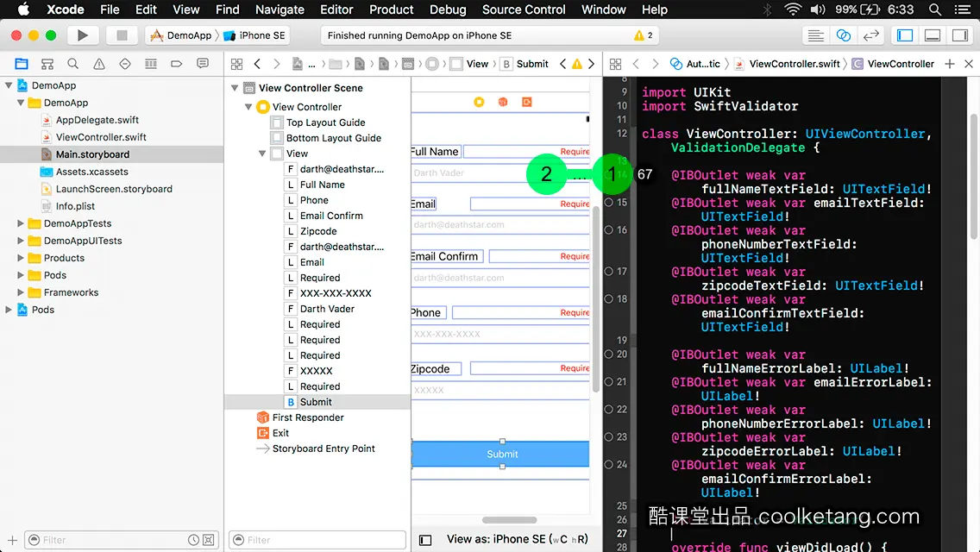Change device via View as: iPhone SE
Image resolution: width=980 pixels, height=552 pixels.
coord(517,540)
